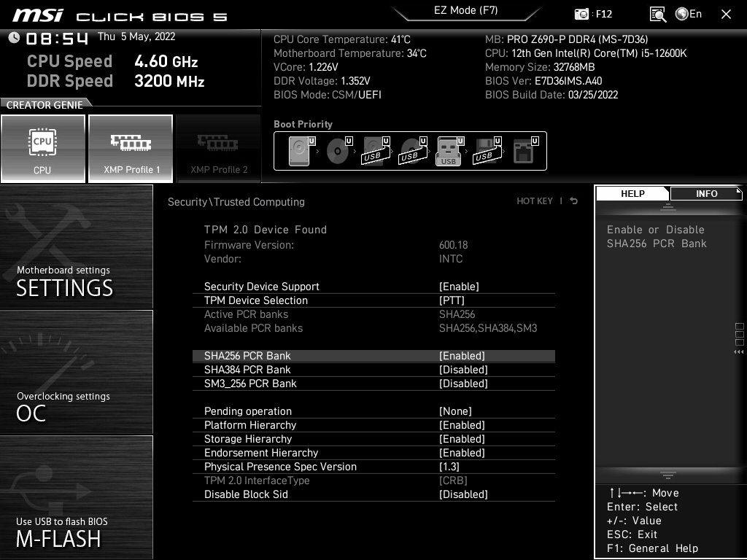747x560 pixels.
Task: Toggle the SM3_256 PCR Bank [Disabled] setting
Action: coord(373,384)
